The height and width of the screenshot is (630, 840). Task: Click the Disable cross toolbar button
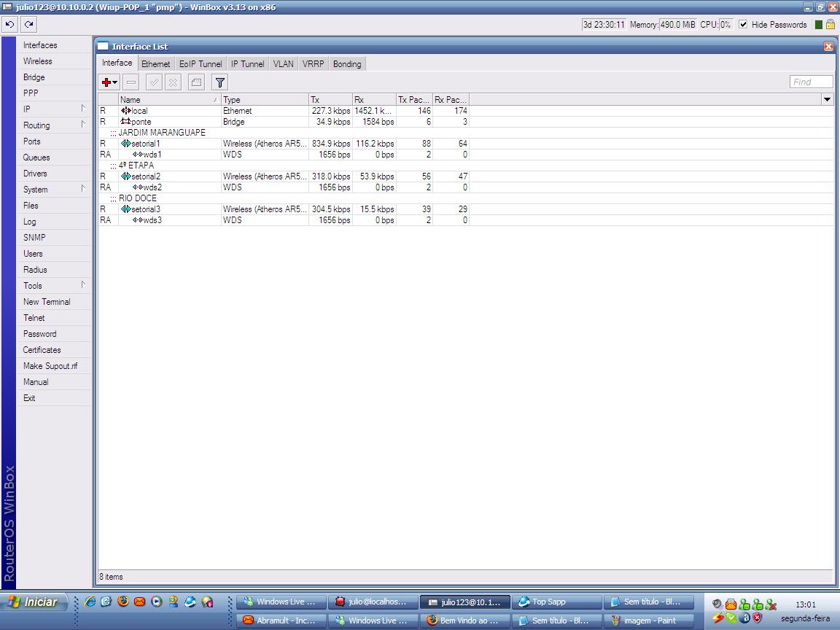coord(173,82)
